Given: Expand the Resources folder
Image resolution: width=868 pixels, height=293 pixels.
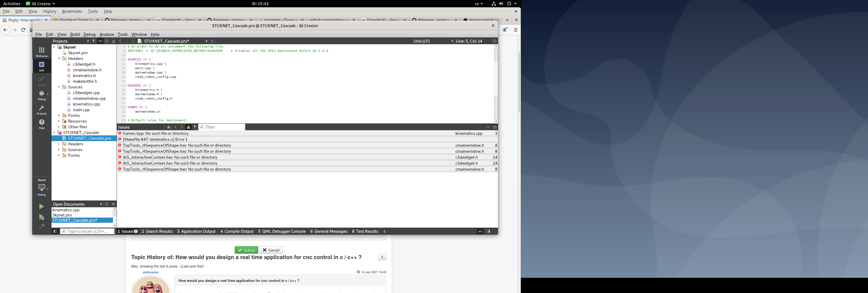Looking at the screenshot, I should coord(59,121).
